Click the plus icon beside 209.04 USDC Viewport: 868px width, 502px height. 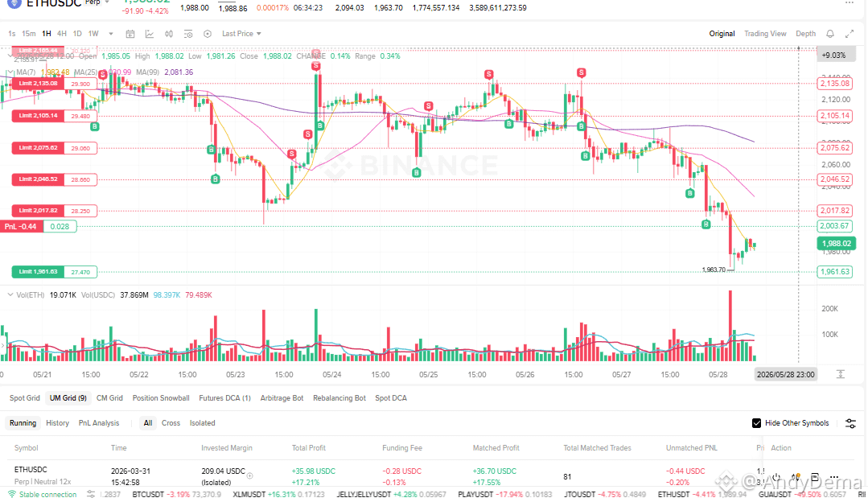(249, 475)
